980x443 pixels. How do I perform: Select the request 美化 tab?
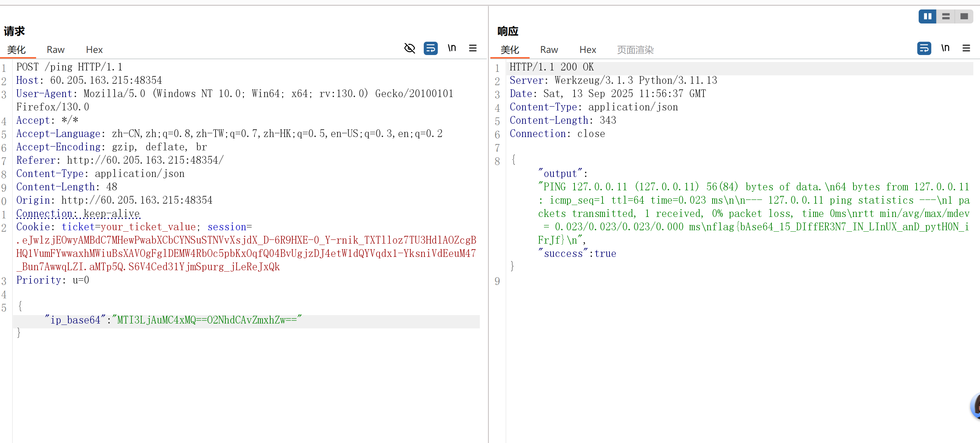tap(16, 50)
